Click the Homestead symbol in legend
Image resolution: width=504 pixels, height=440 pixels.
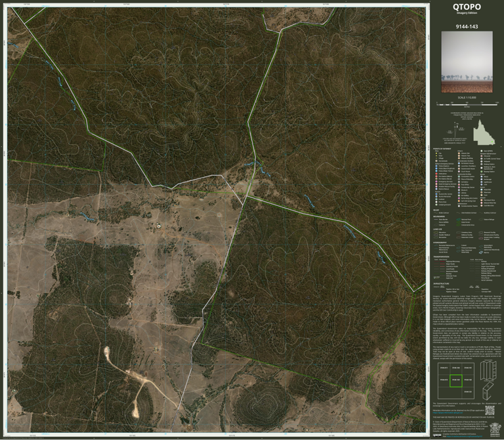tap(436, 161)
